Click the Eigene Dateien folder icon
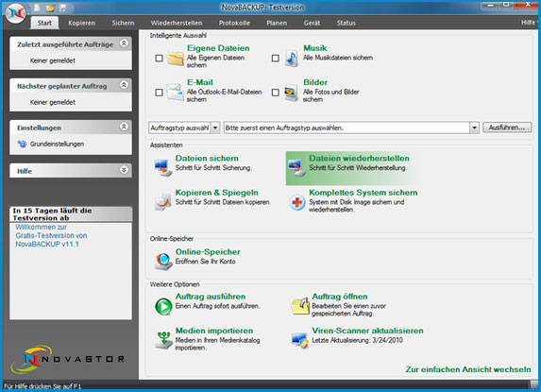Image resolution: width=541 pixels, height=392 pixels. tap(176, 58)
